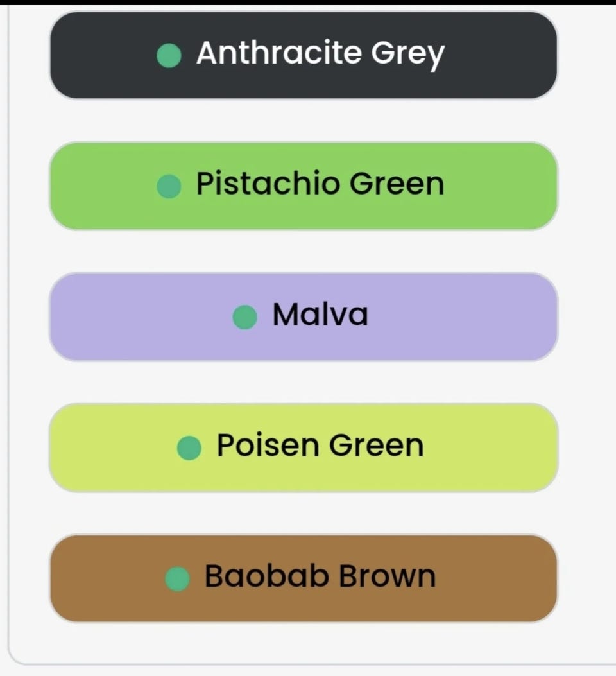Click the "Poisen Green" text label
Viewport: 616px width, 676px height.
(320, 445)
